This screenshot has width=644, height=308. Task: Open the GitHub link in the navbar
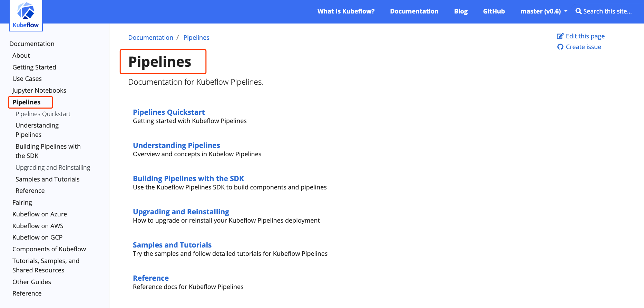pyautogui.click(x=494, y=11)
